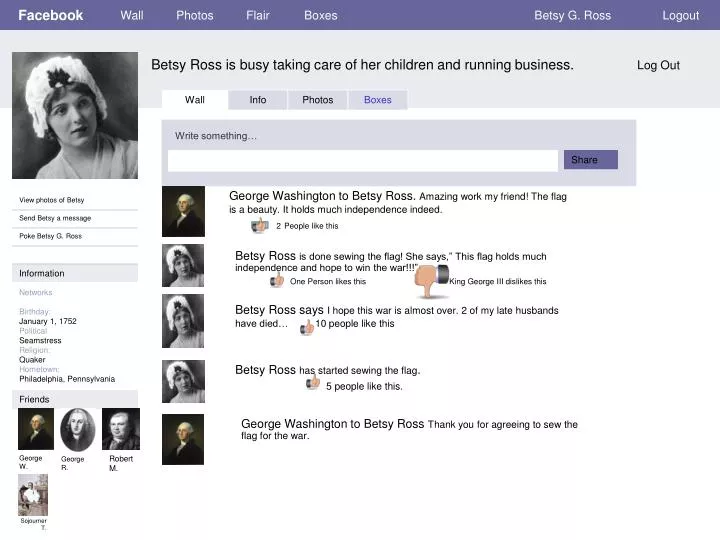The height and width of the screenshot is (540, 720).
Task: Click thumbs-up icon beside "One Person likes this"
Action: [277, 280]
